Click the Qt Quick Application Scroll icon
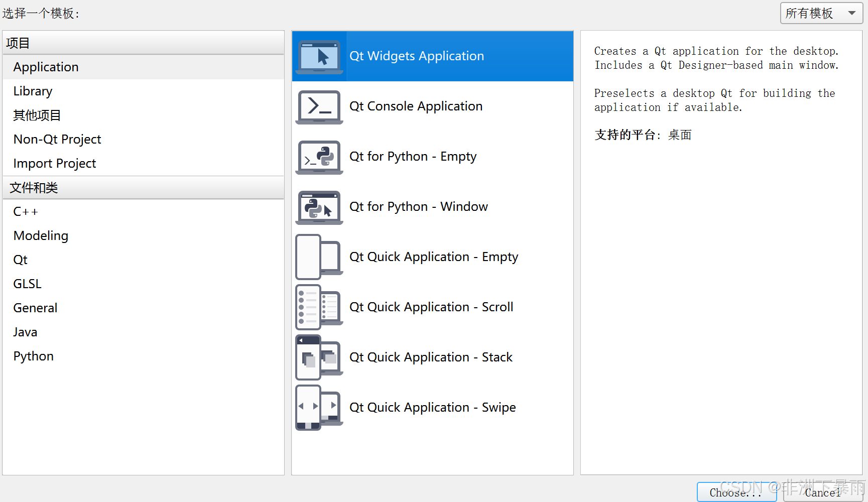Screen dimensions: 868x502 [319, 307]
